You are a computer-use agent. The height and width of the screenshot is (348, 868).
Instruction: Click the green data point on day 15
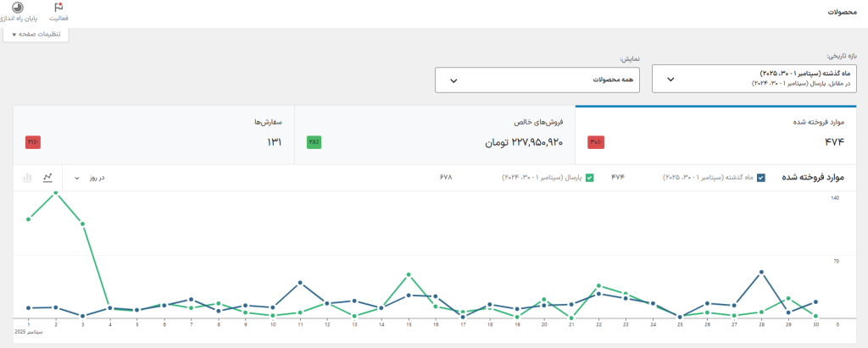click(409, 275)
